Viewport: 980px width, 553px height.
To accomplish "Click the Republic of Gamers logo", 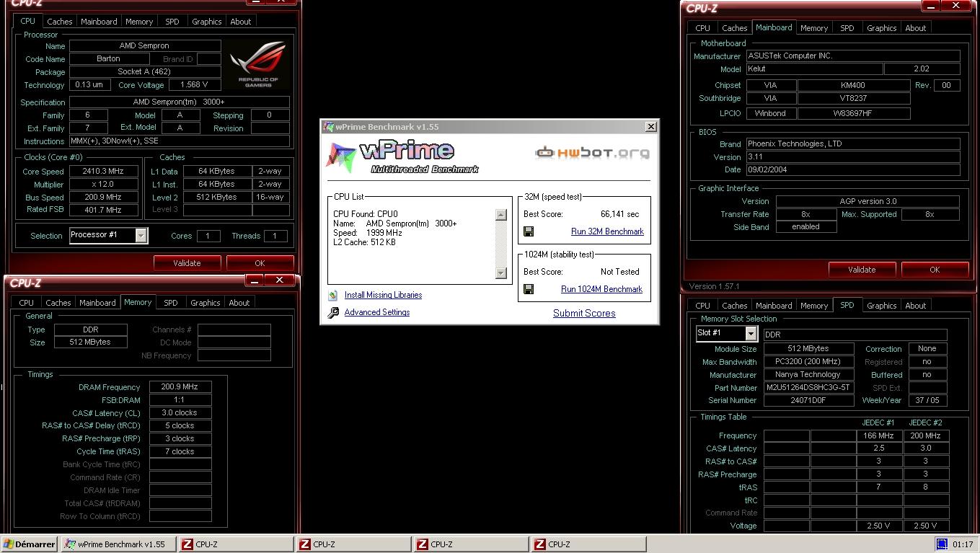I will 258,63.
